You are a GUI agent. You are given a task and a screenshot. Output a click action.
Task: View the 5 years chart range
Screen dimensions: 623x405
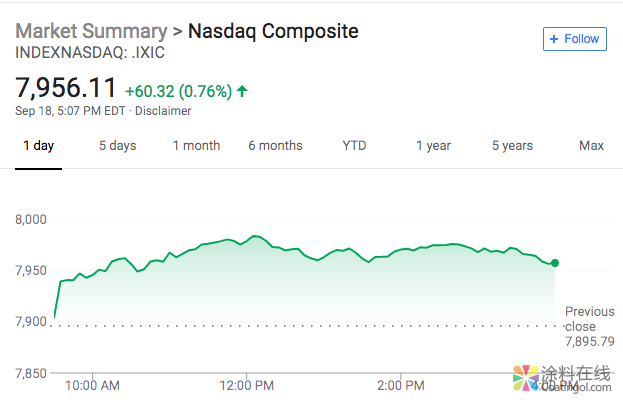[512, 146]
